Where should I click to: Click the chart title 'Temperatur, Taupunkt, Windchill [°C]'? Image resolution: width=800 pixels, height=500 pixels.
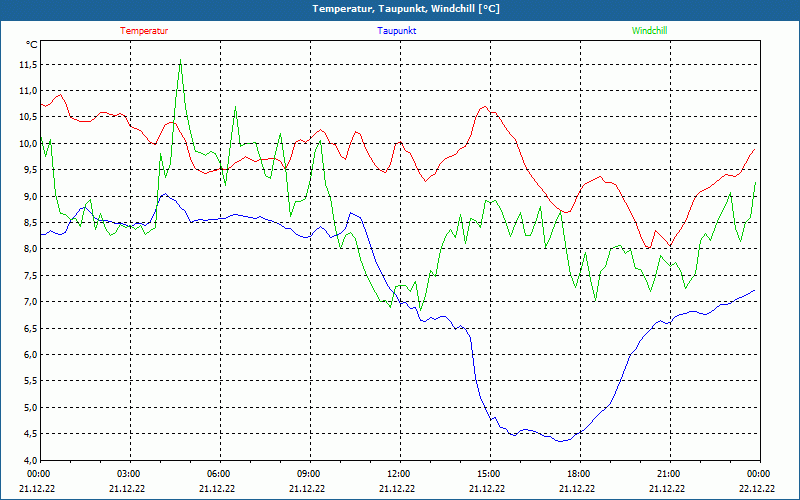pyautogui.click(x=406, y=9)
